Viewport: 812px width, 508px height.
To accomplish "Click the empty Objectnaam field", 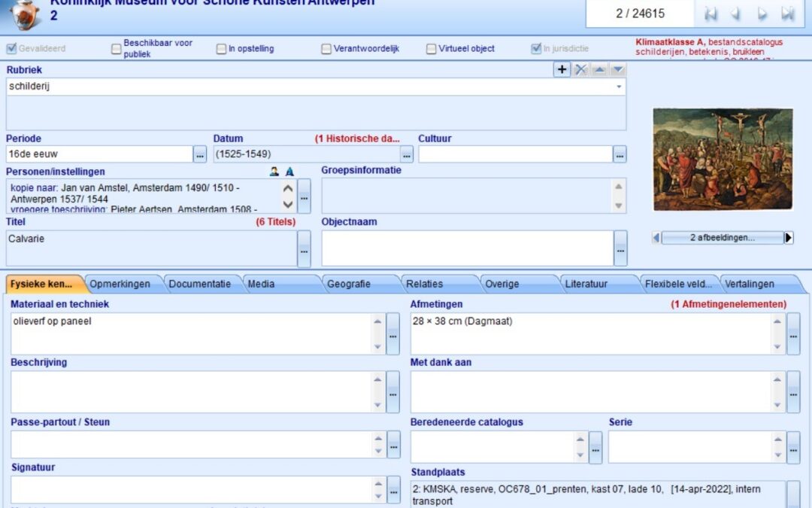I will pyautogui.click(x=468, y=248).
